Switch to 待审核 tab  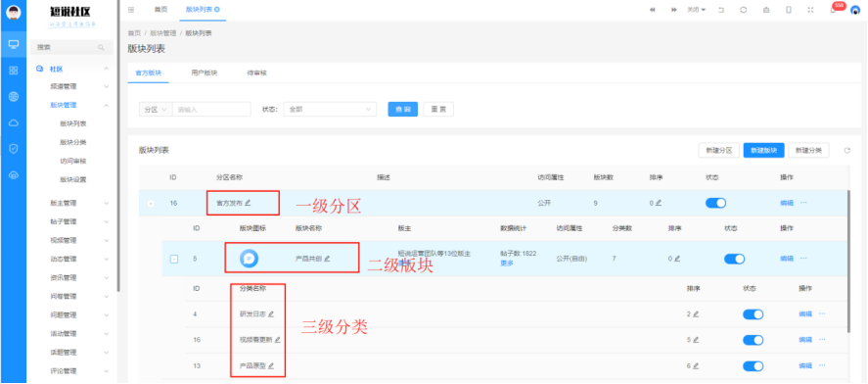pyautogui.click(x=256, y=73)
